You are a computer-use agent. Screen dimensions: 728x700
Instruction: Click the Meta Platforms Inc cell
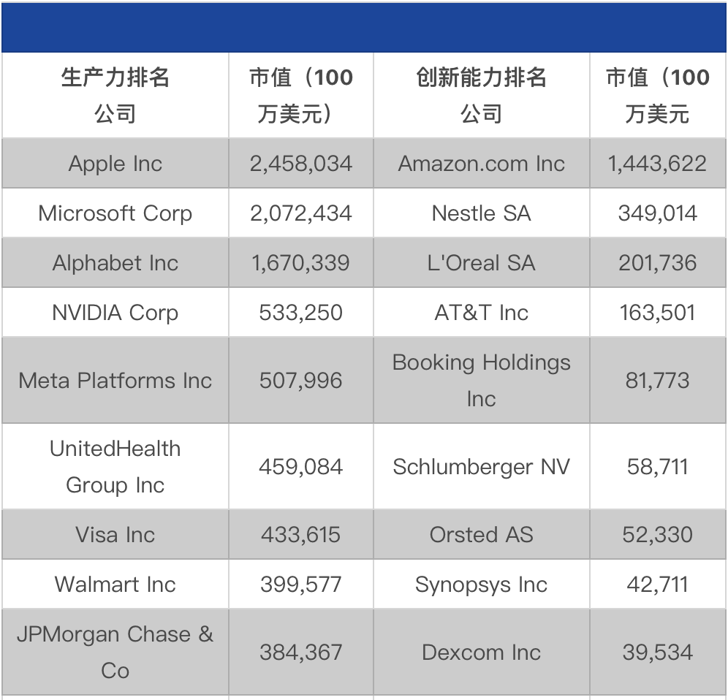(x=115, y=381)
